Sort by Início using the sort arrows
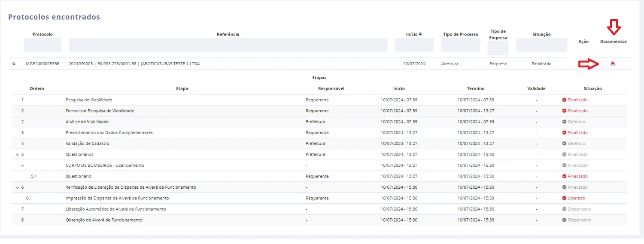The width and height of the screenshot is (644, 244). [x=420, y=34]
